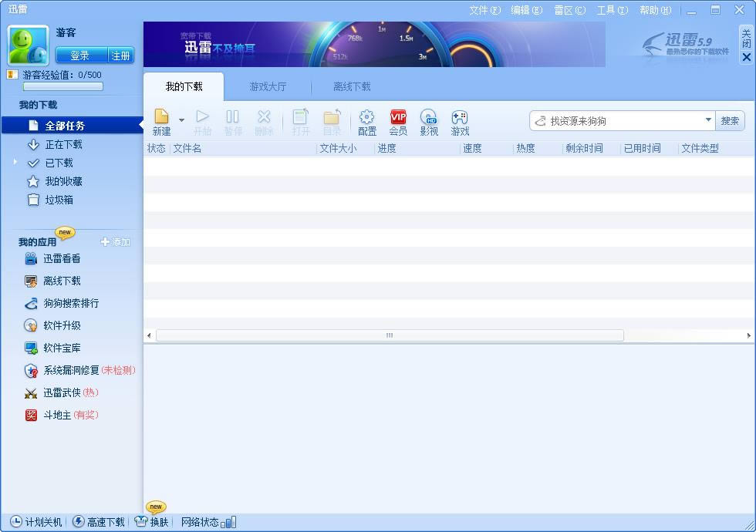Viewport: 756px width, 532px height.
Task: Click the 搜索 search button
Action: click(x=730, y=121)
